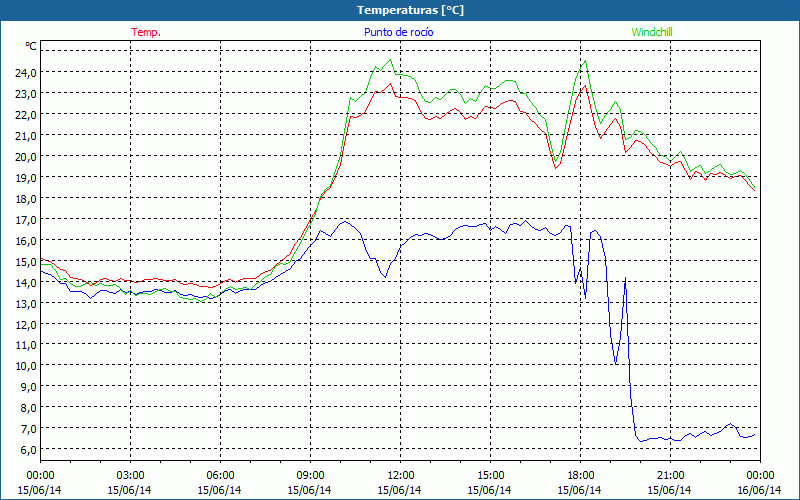The image size is (800, 500).
Task: Click the 6,0 y-axis value
Action: pyautogui.click(x=28, y=449)
